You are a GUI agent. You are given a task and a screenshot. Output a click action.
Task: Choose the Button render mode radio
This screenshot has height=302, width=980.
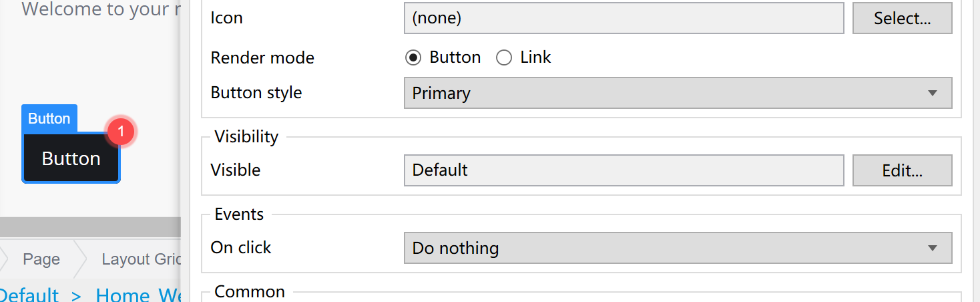click(x=413, y=57)
